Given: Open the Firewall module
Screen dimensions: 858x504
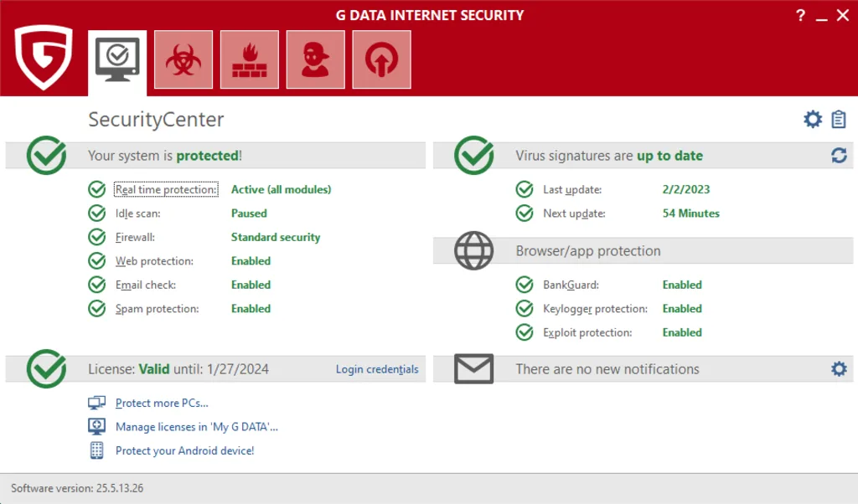Looking at the screenshot, I should [249, 59].
